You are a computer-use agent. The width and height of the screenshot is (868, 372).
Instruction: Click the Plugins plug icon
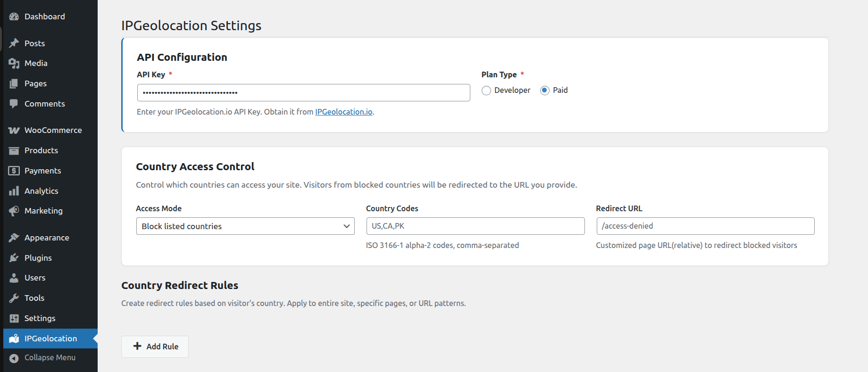pyautogui.click(x=14, y=258)
